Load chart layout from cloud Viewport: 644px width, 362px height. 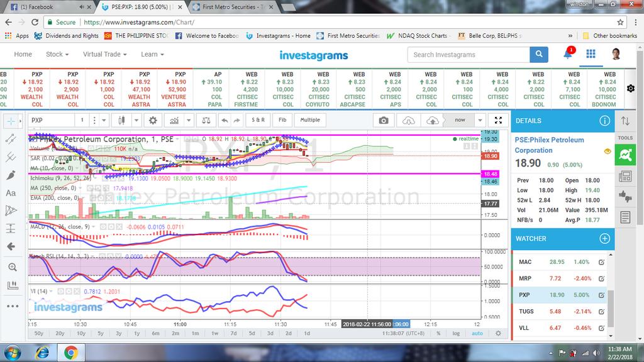[x=409, y=120]
